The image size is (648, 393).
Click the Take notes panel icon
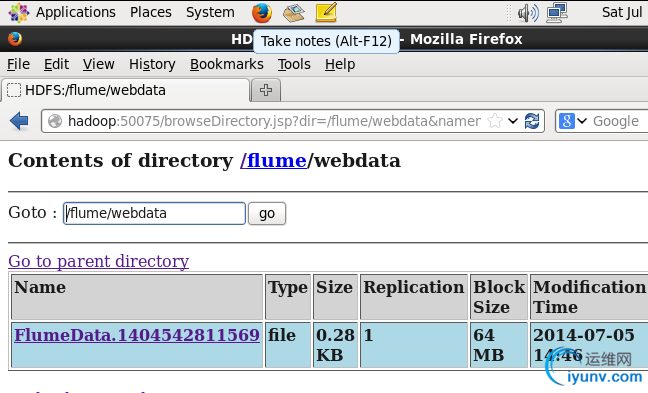click(x=326, y=12)
